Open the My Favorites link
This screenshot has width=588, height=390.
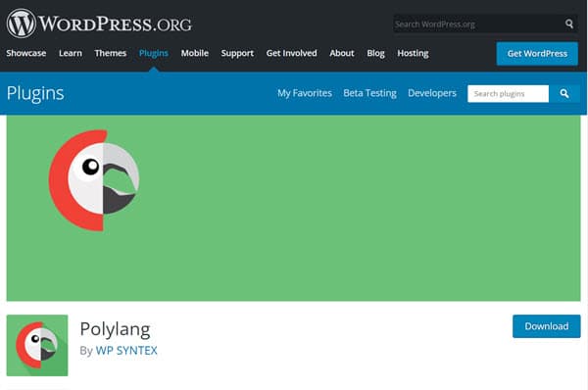[x=305, y=93]
